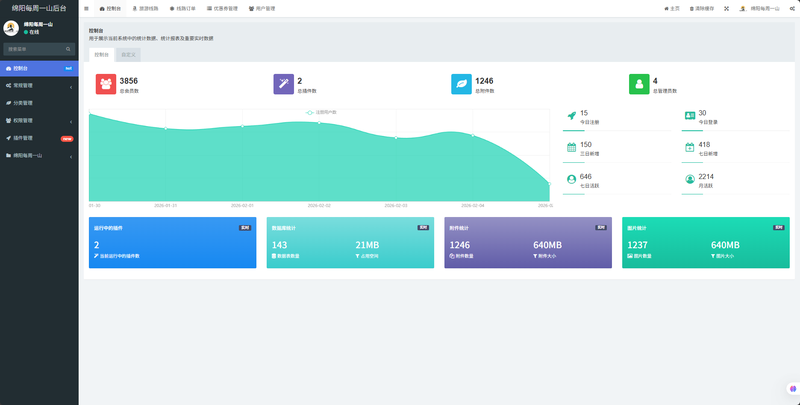Click the fullscreen expand icon in top bar
Viewport: 800px width, 405px height.
point(727,9)
